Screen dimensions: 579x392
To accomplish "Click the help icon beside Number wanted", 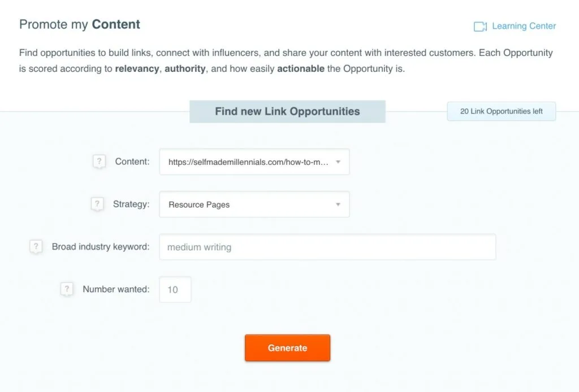I will [67, 289].
